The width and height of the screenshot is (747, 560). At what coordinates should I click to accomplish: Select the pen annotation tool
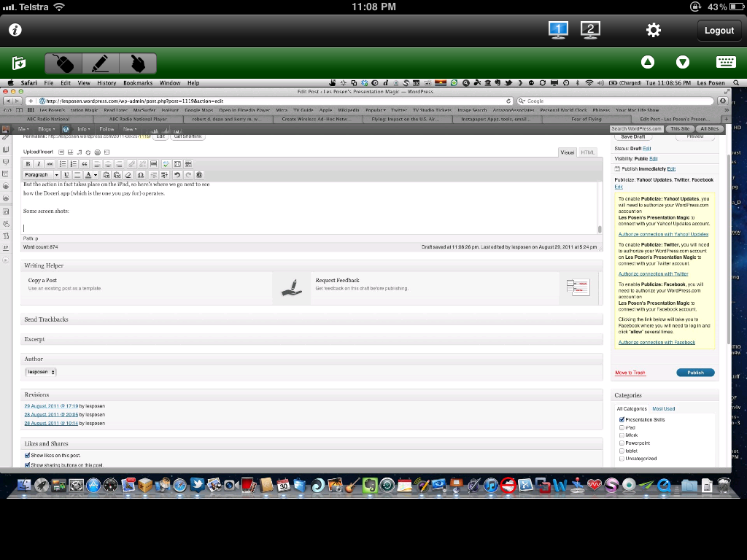(x=100, y=63)
